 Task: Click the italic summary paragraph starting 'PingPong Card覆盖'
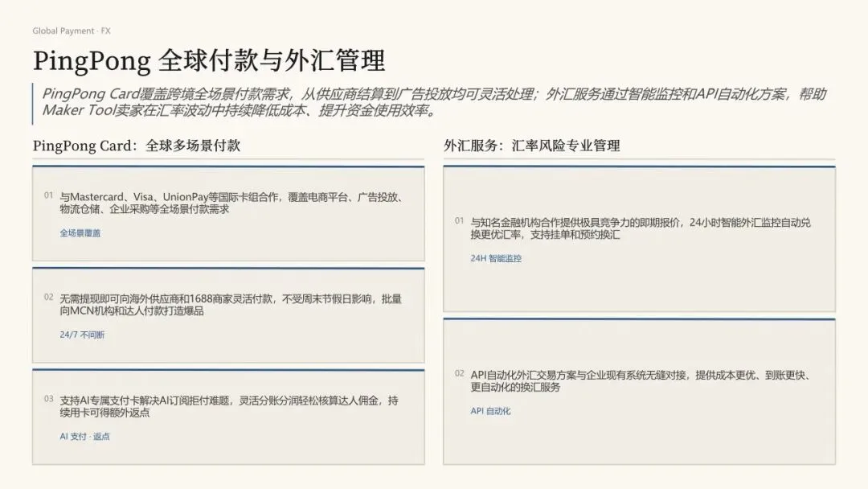click(x=434, y=102)
